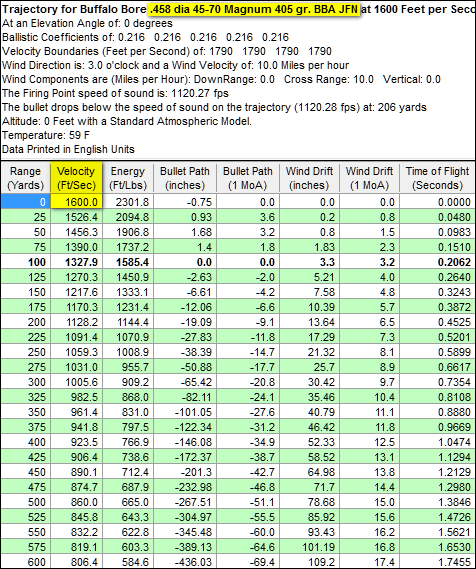The height and width of the screenshot is (569, 476).
Task: Click bullet path value -0.75
Action: coord(185,201)
